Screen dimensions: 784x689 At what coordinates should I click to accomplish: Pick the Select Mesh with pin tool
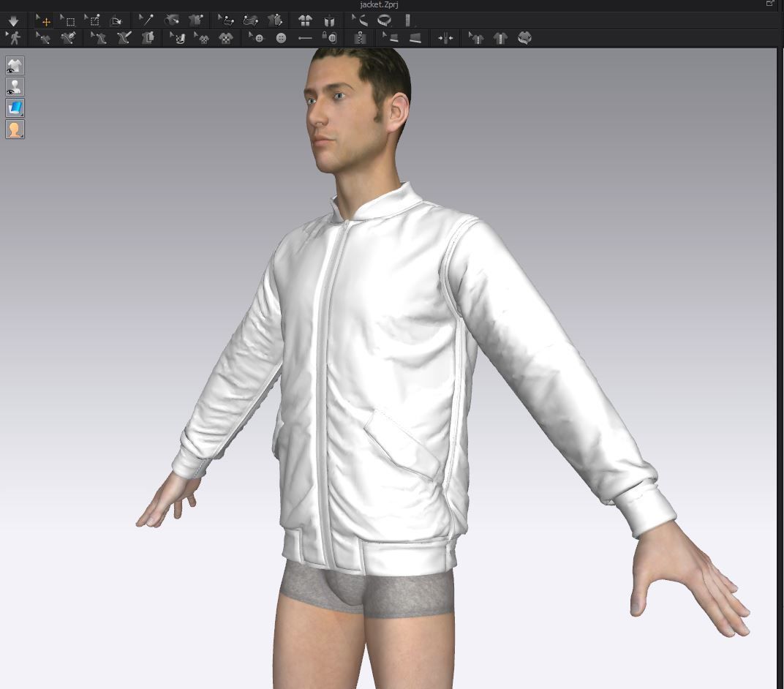tap(92, 21)
